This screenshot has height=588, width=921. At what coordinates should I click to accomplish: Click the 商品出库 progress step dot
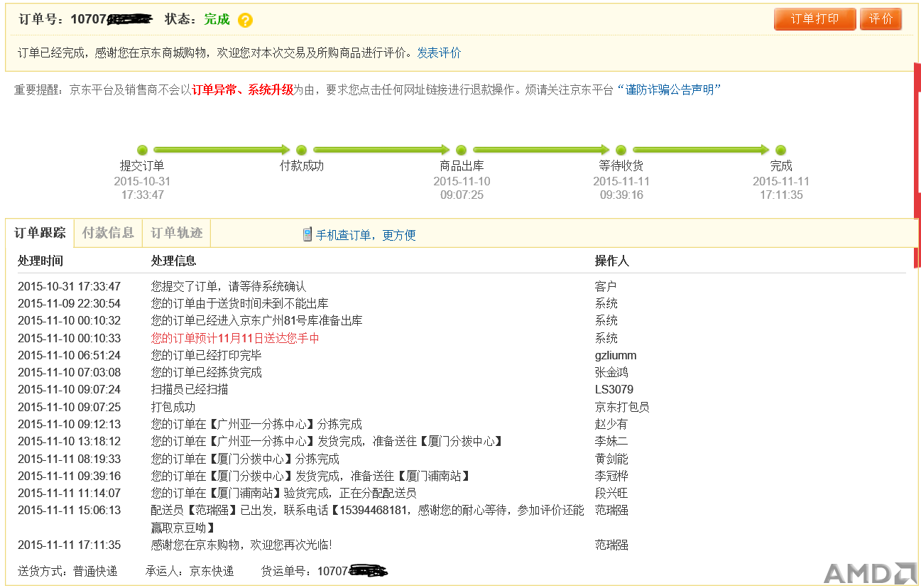461,150
